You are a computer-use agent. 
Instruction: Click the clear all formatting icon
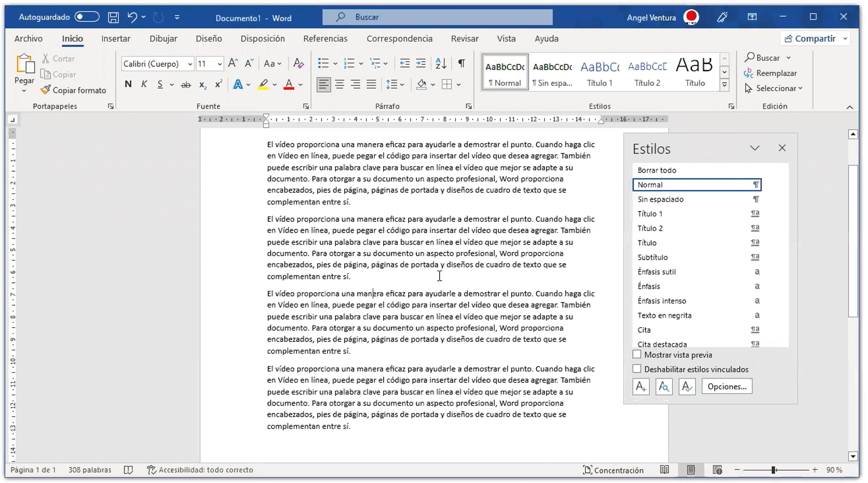[298, 63]
